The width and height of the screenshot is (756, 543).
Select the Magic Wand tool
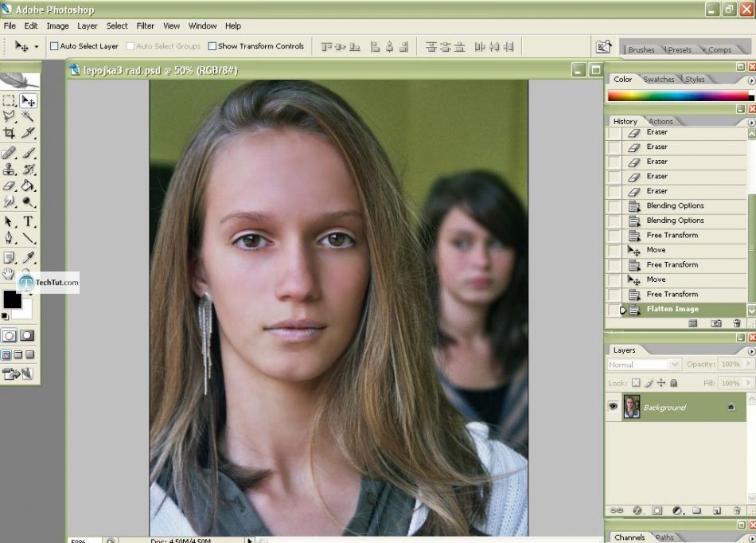[29, 116]
